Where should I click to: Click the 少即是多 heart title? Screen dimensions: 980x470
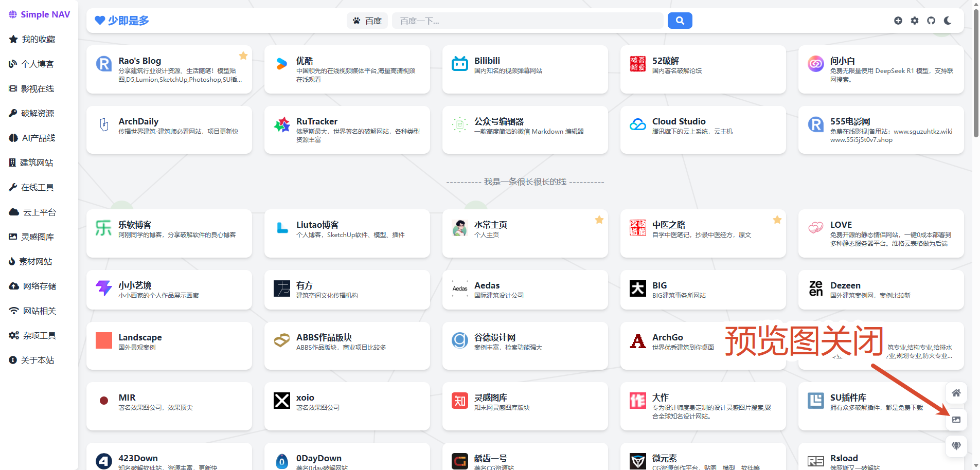122,21
